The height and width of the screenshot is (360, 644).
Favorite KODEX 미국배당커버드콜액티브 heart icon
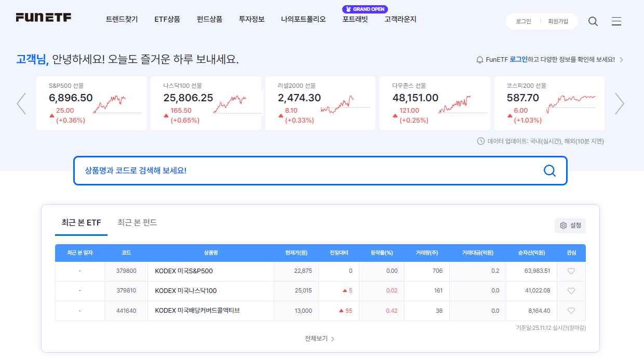(571, 311)
